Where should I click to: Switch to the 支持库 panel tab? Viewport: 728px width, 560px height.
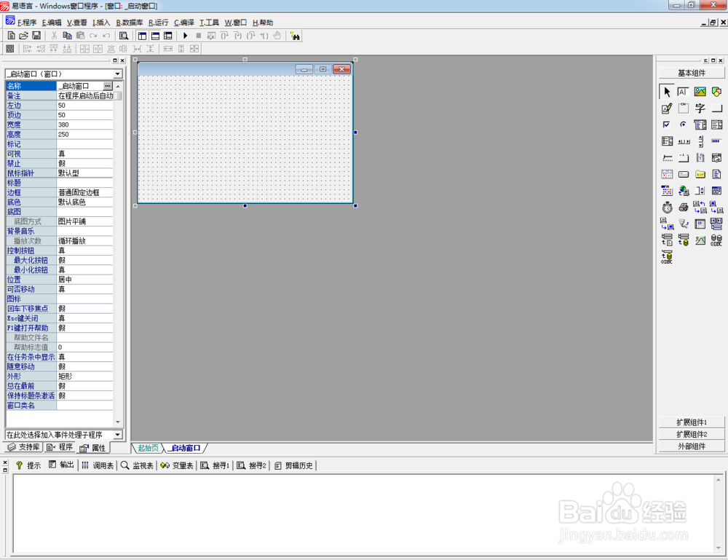(x=24, y=447)
